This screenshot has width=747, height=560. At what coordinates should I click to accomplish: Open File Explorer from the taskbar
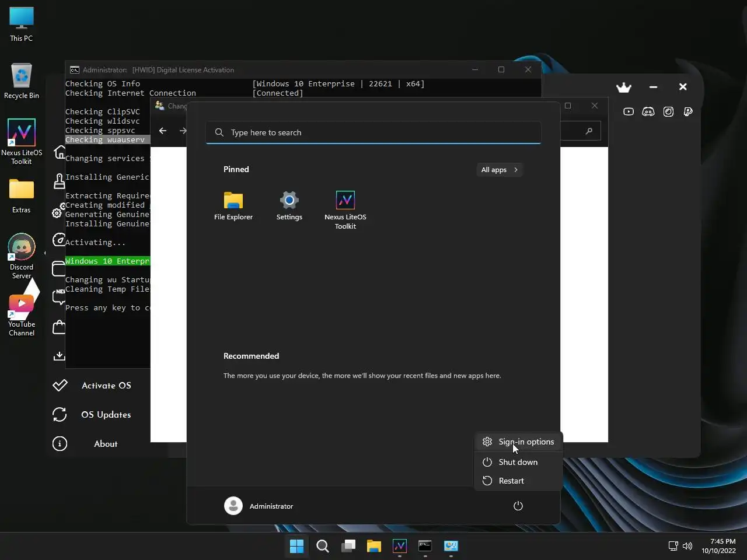pyautogui.click(x=374, y=546)
